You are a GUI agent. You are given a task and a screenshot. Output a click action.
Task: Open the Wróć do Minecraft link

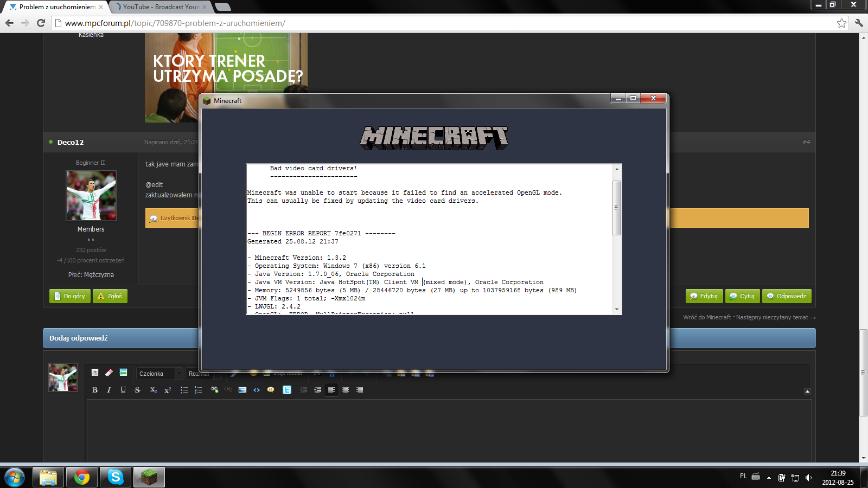click(x=707, y=317)
